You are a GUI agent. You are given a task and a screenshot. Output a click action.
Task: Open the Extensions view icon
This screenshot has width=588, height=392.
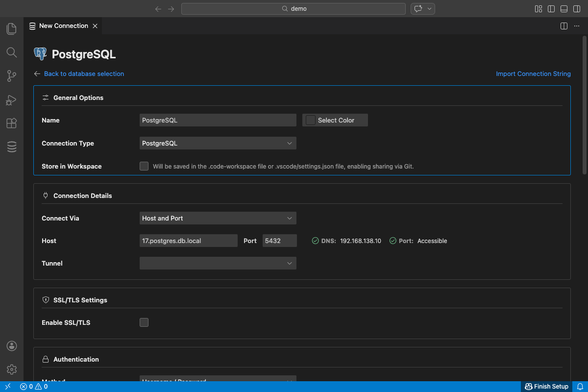click(x=11, y=123)
